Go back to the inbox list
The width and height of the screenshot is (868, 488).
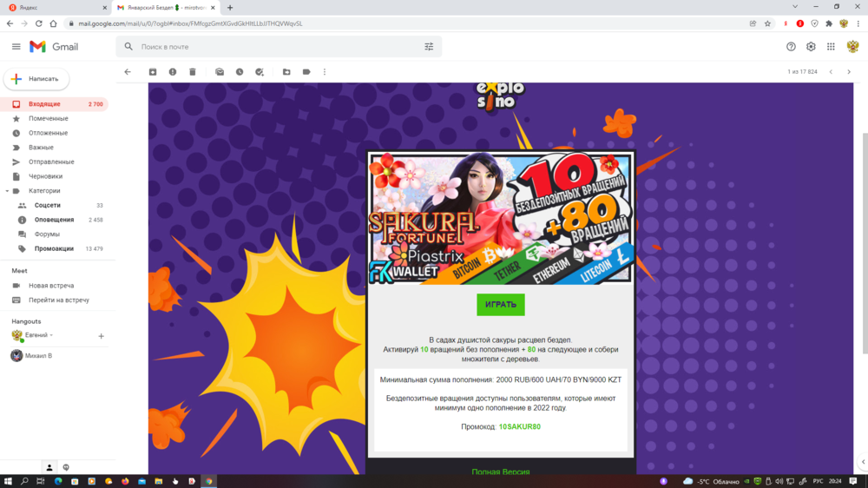pyautogui.click(x=128, y=72)
